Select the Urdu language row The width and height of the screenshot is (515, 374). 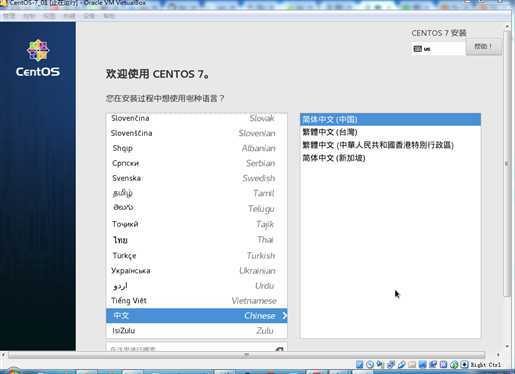(x=196, y=286)
